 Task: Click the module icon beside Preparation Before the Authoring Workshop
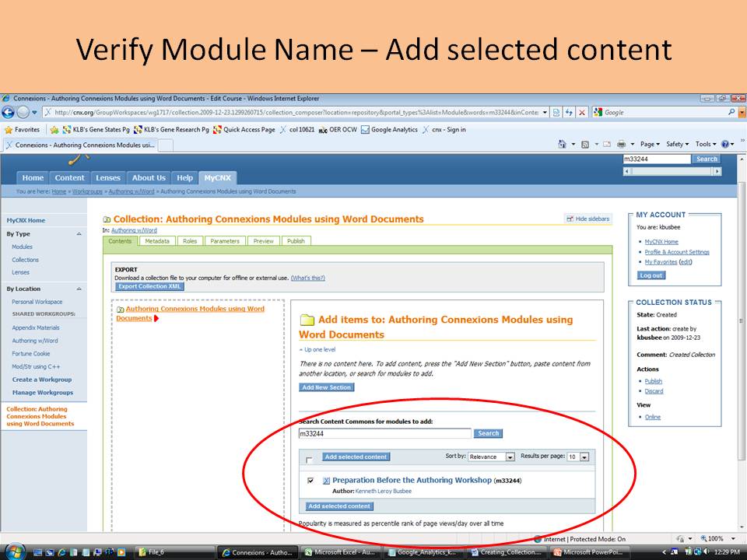point(326,481)
